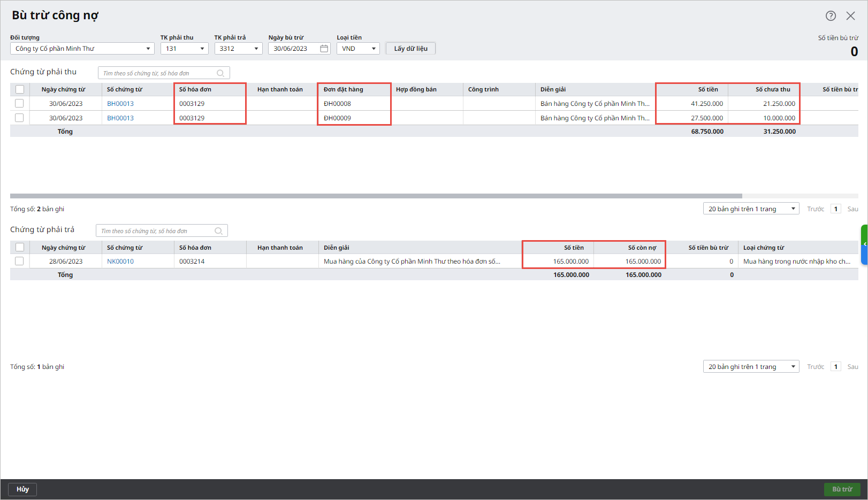Click the Lấy dữ liệu button
The image size is (868, 500).
click(x=410, y=49)
